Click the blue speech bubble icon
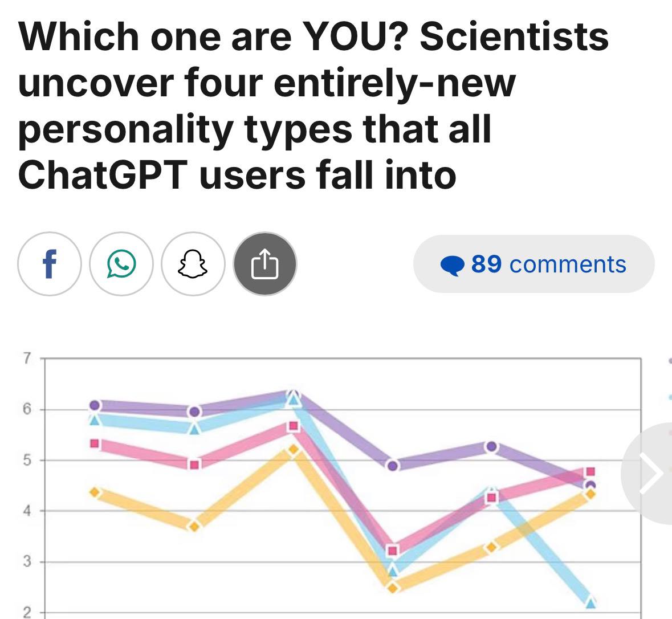This screenshot has width=672, height=619. [453, 265]
